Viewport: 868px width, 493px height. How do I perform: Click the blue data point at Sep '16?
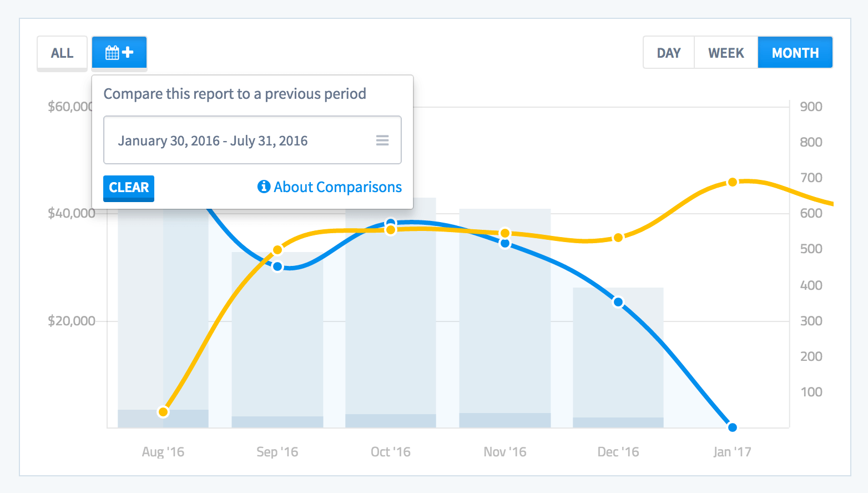point(277,266)
